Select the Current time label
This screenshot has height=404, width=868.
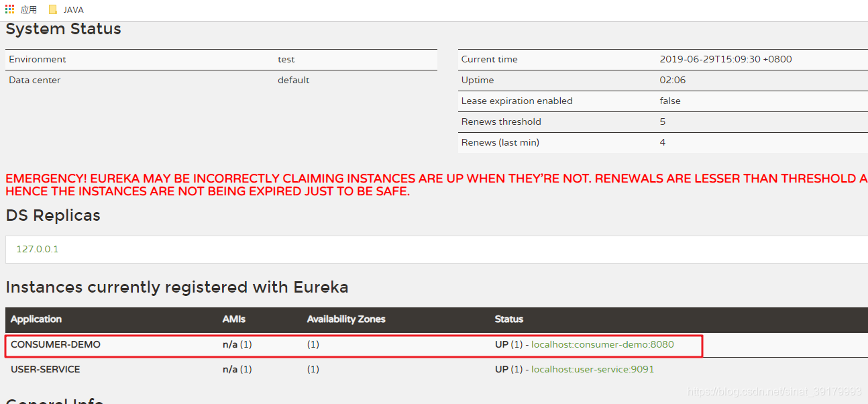(490, 59)
